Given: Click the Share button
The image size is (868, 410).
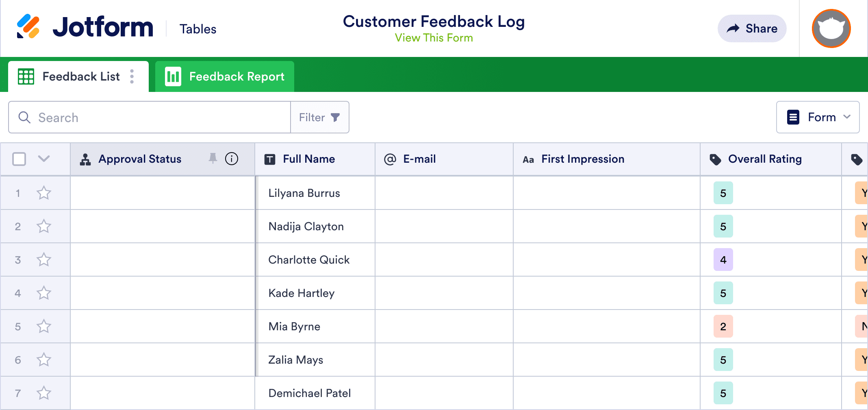Looking at the screenshot, I should click(752, 28).
